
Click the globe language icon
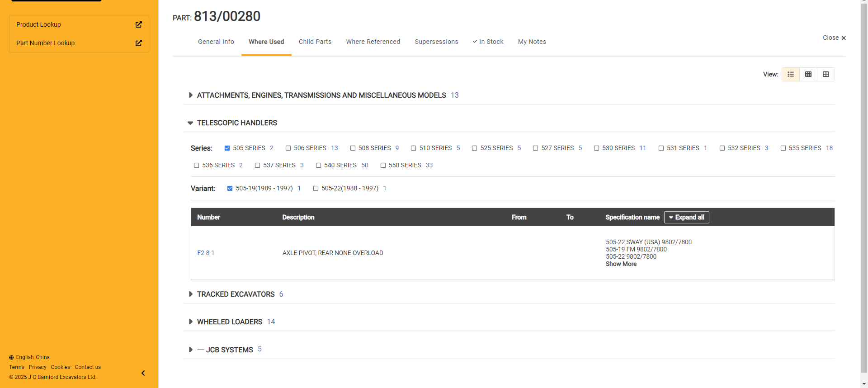coord(11,357)
